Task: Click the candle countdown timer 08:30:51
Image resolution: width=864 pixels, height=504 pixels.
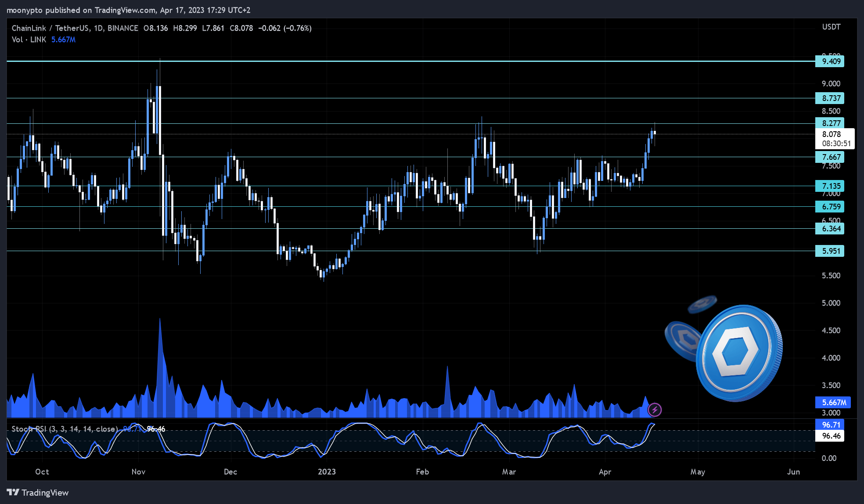Action: (836, 144)
